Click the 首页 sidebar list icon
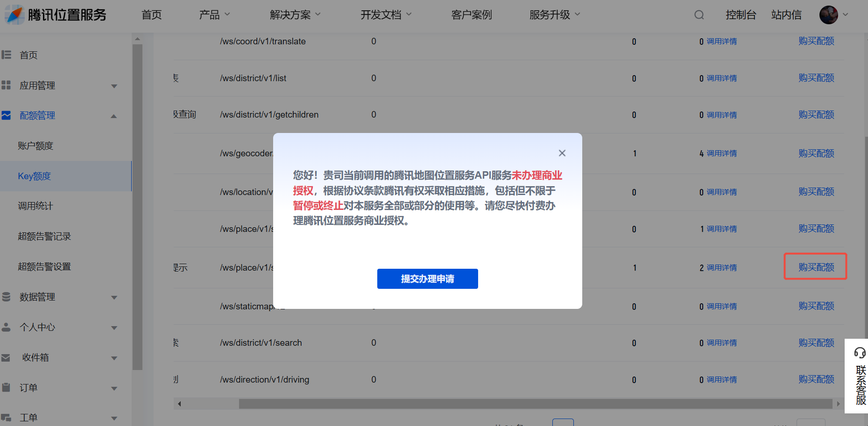868x426 pixels. click(6, 55)
